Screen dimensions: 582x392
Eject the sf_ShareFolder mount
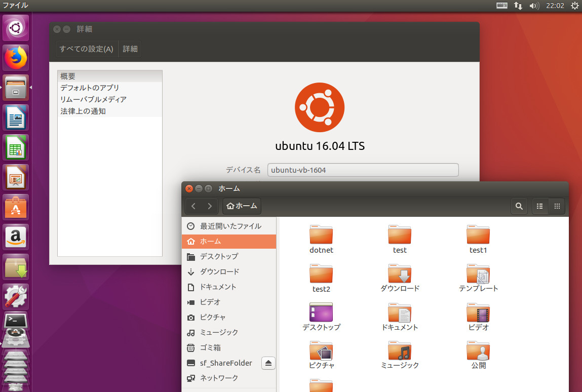[x=268, y=363]
